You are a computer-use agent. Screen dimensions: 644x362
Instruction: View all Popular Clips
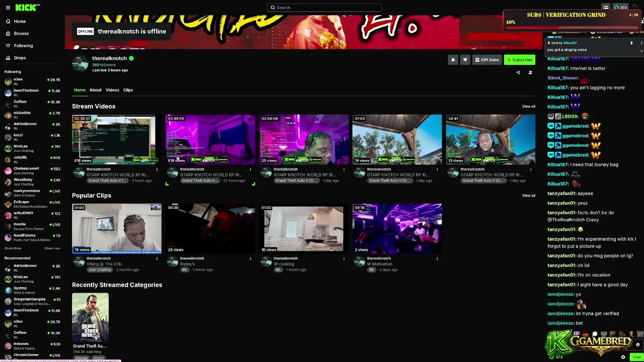tap(529, 196)
